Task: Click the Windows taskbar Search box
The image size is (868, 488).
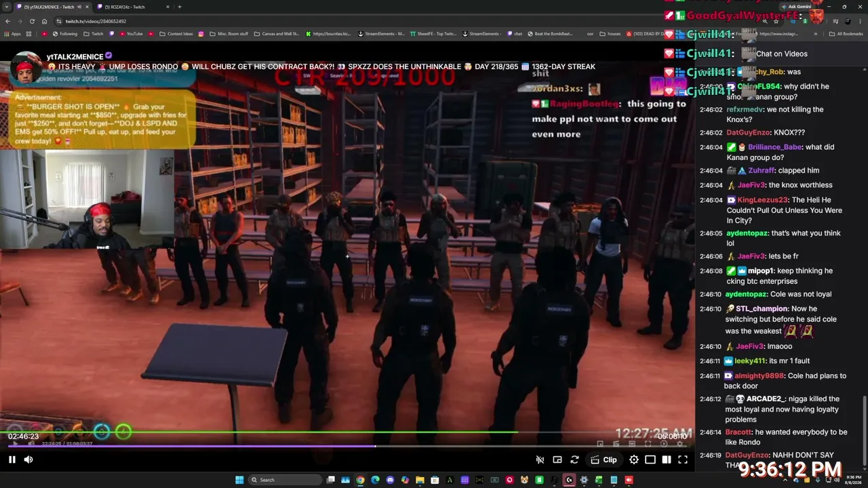Action: [x=284, y=480]
